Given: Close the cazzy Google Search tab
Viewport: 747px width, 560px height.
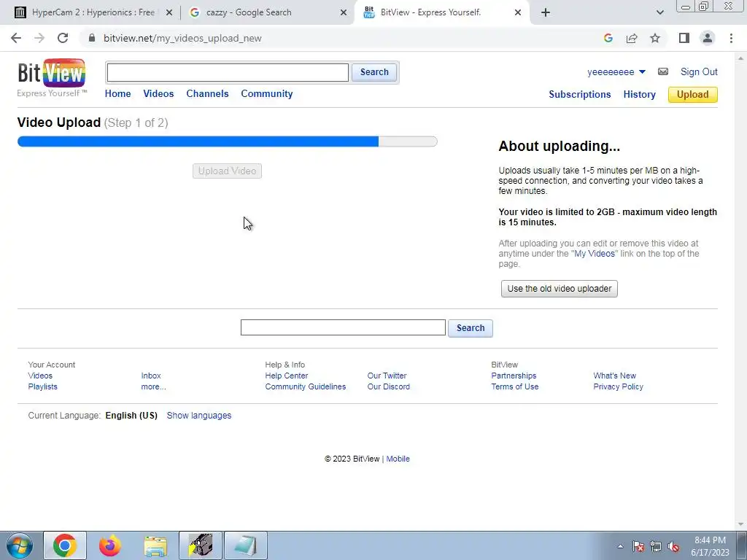Looking at the screenshot, I should pyautogui.click(x=344, y=13).
